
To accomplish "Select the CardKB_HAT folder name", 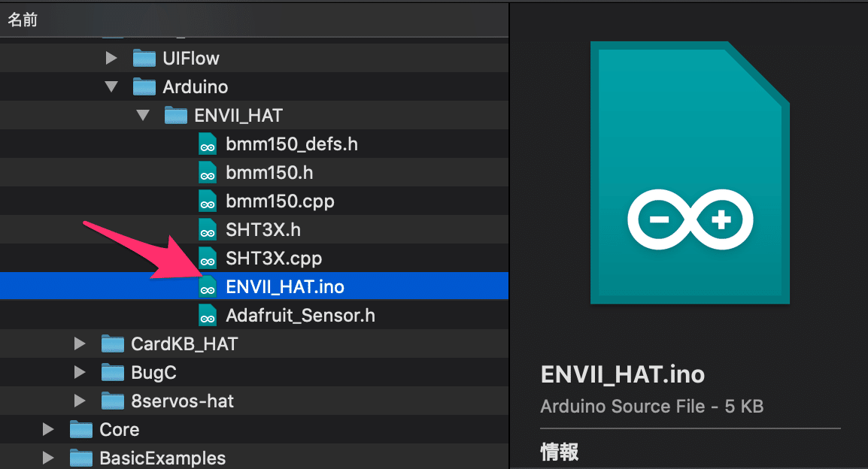I will [x=184, y=344].
